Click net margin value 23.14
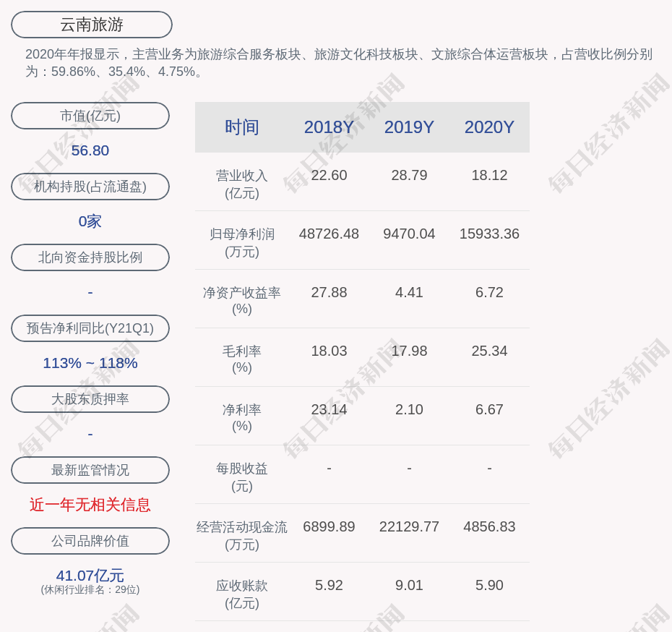The height and width of the screenshot is (632, 672). pos(329,409)
